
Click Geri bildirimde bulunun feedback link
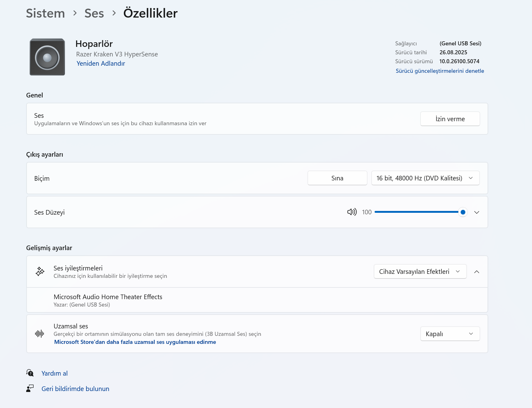(x=75, y=389)
